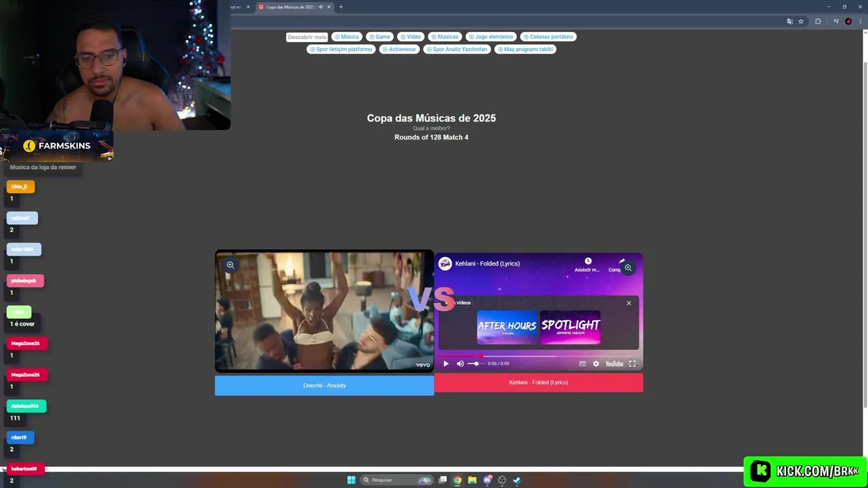This screenshot has height=488, width=868.
Task: Open the Chrome profile avatar
Action: point(848,21)
